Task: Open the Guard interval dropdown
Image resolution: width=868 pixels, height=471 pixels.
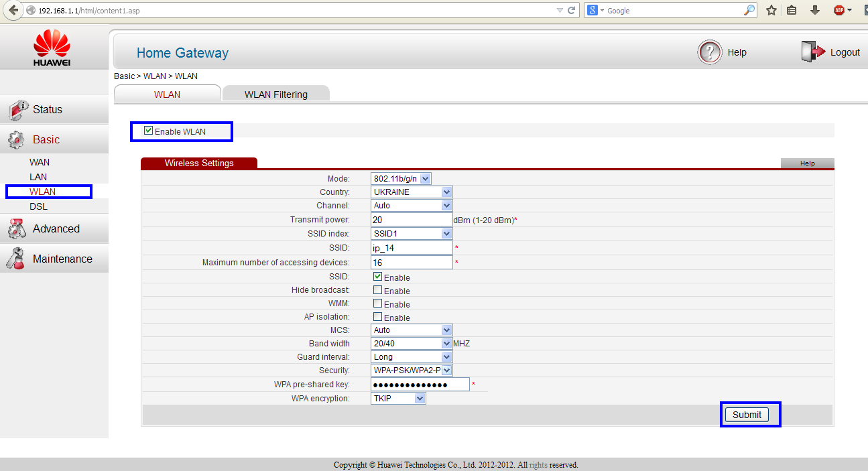Action: click(412, 356)
